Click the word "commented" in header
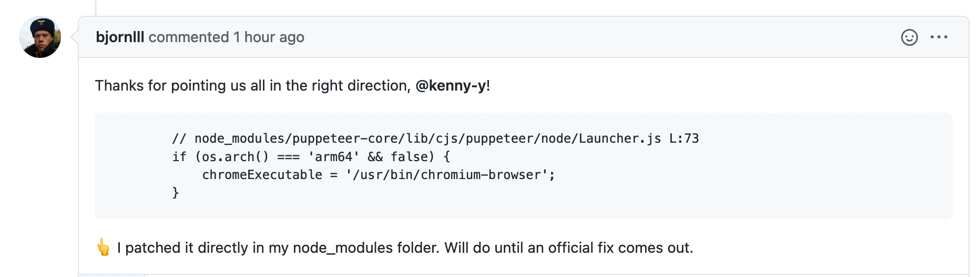This screenshot has height=277, width=980. coord(188,37)
